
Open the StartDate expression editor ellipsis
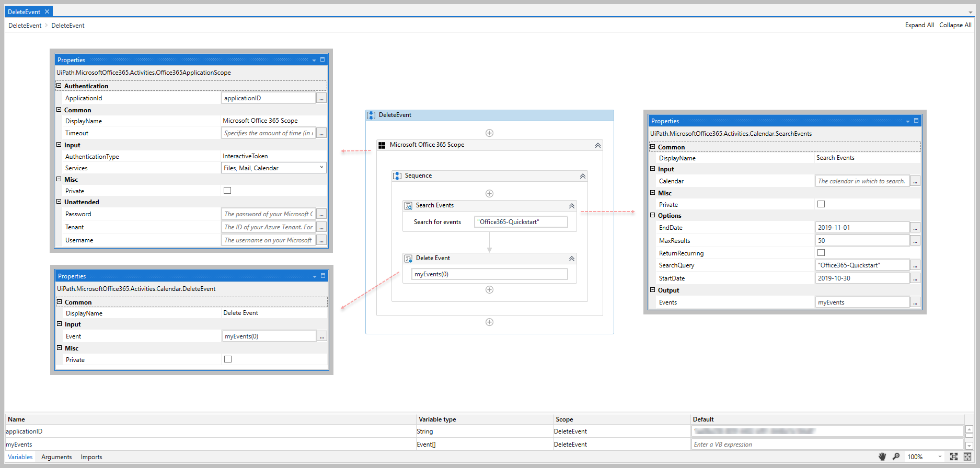tap(915, 278)
